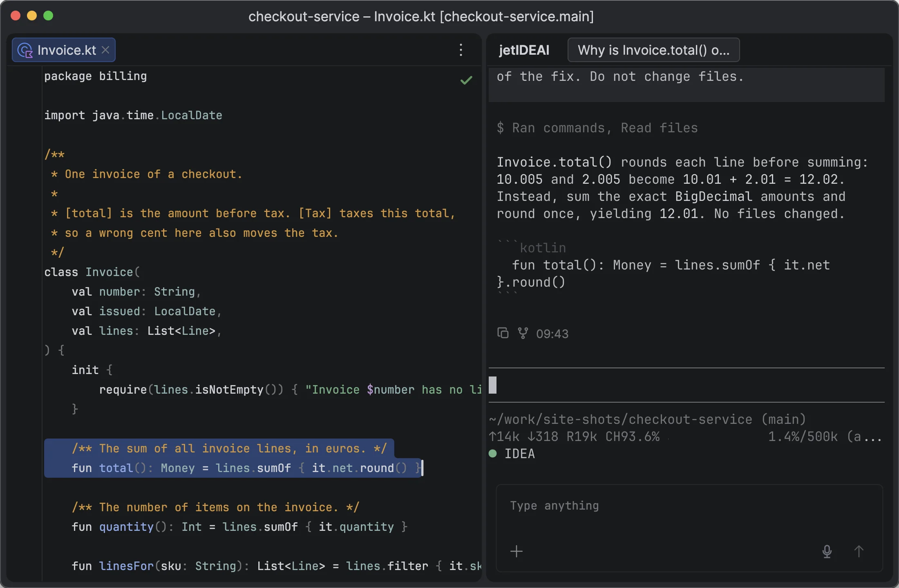The height and width of the screenshot is (588, 899).
Task: Click the ~/work/site-shots/checkout-service path text
Action: pyautogui.click(x=621, y=420)
